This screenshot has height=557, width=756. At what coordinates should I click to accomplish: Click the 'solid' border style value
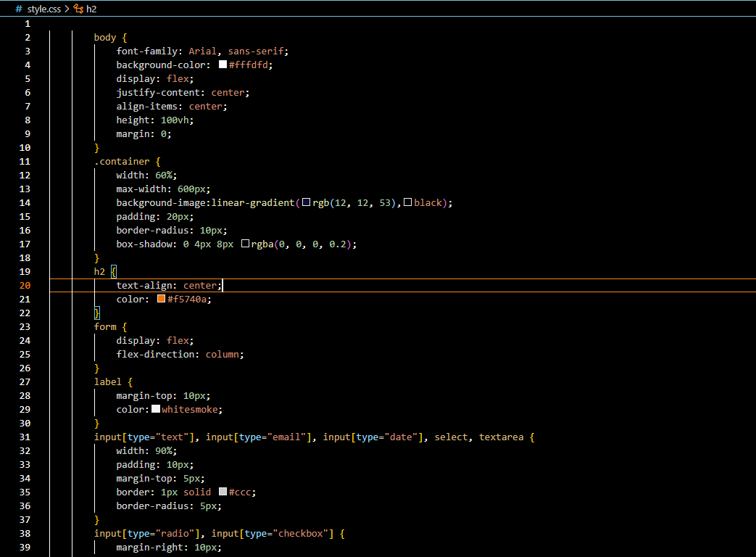pos(197,492)
